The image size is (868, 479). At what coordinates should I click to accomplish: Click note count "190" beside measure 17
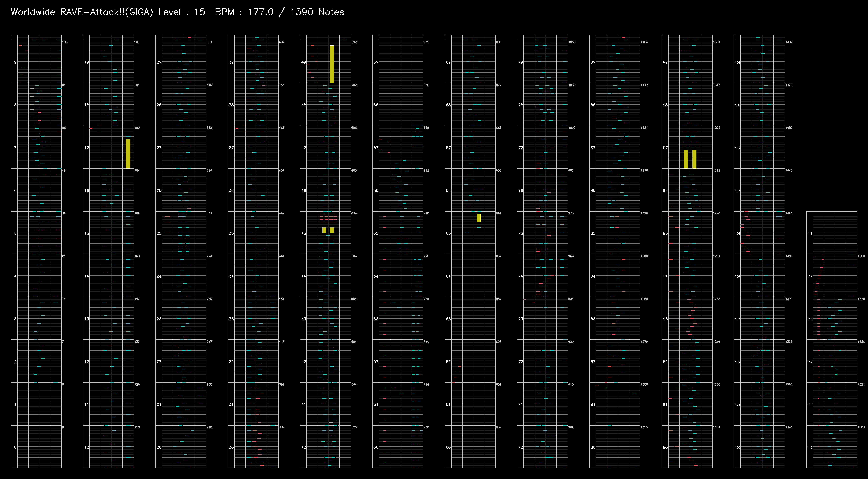[x=137, y=128]
